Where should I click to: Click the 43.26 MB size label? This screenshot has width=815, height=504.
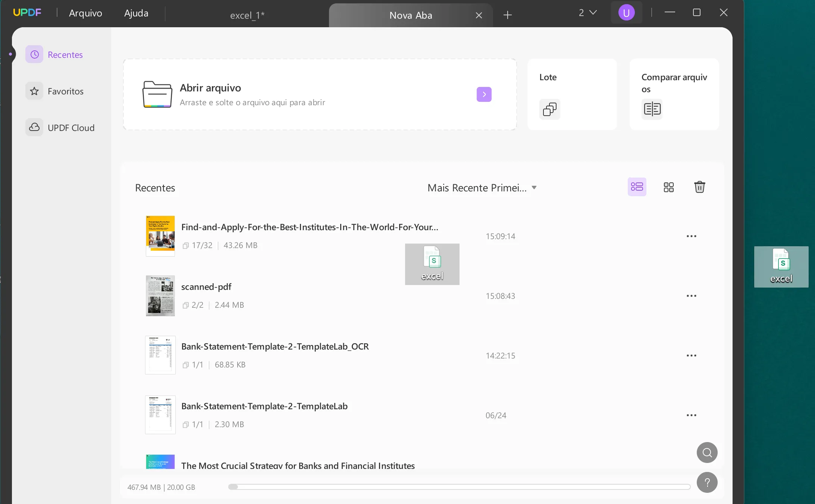click(240, 245)
